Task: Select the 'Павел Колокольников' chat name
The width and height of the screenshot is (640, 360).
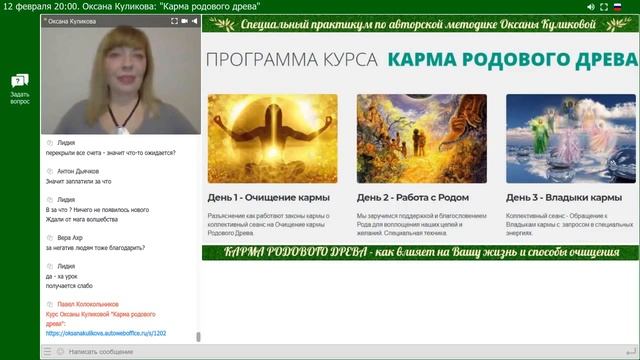Action: pyautogui.click(x=88, y=304)
